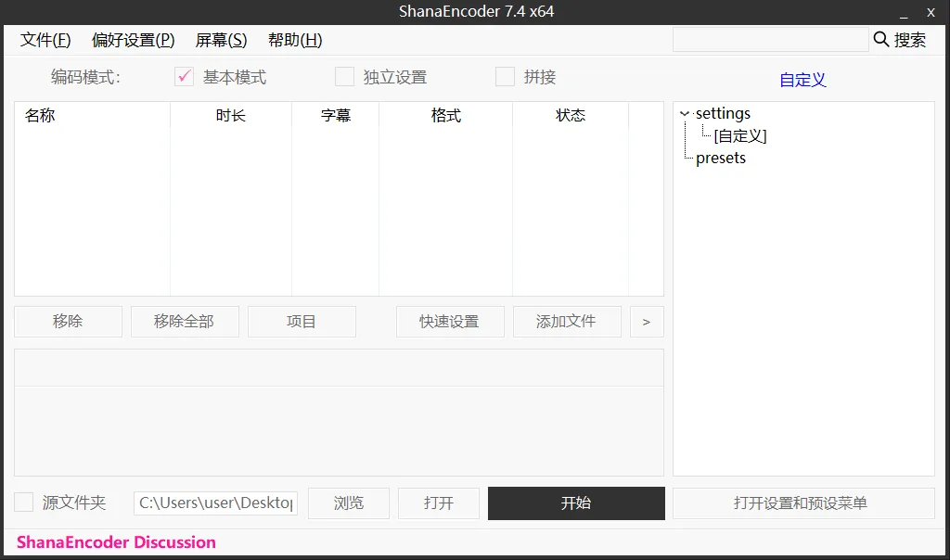Viewport: 950px width, 560px height.
Task: Click 打开设置和预设菜单 button
Action: tap(803, 503)
